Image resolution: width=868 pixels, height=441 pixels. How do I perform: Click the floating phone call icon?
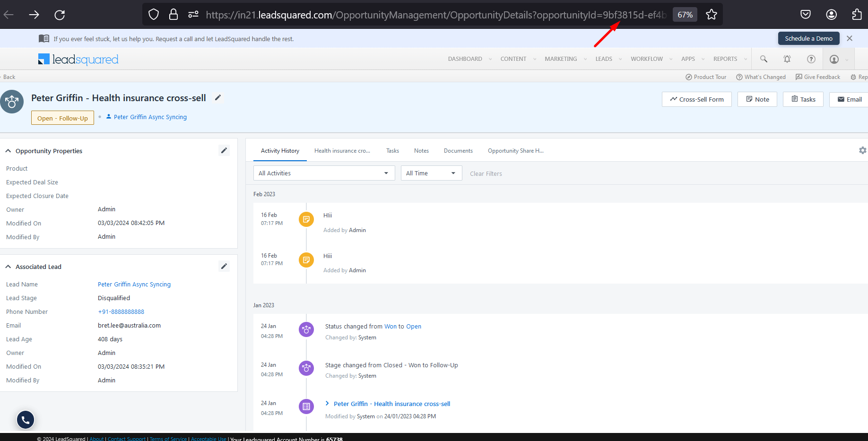pyautogui.click(x=26, y=419)
